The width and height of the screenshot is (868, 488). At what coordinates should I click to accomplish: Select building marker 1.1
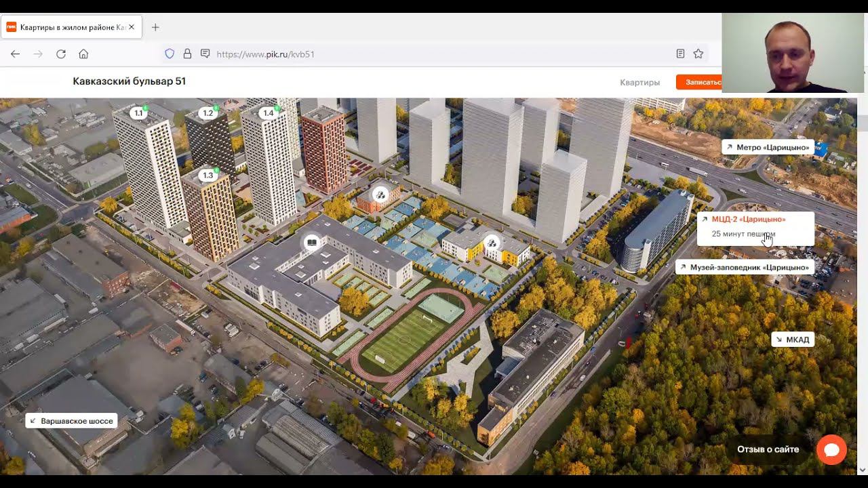point(139,113)
